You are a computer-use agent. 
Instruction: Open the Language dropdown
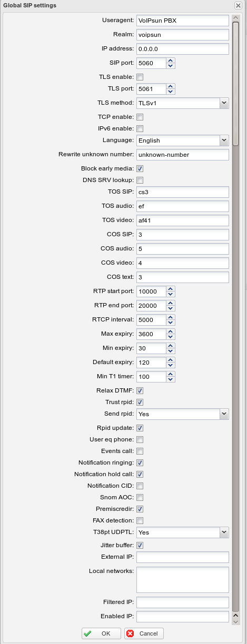tap(224, 140)
